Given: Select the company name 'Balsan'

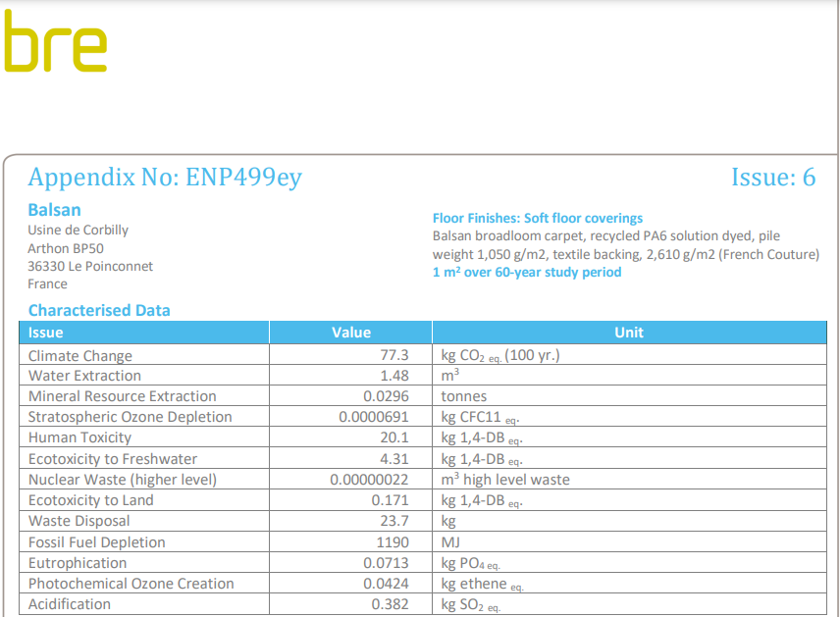Looking at the screenshot, I should coord(55,210).
